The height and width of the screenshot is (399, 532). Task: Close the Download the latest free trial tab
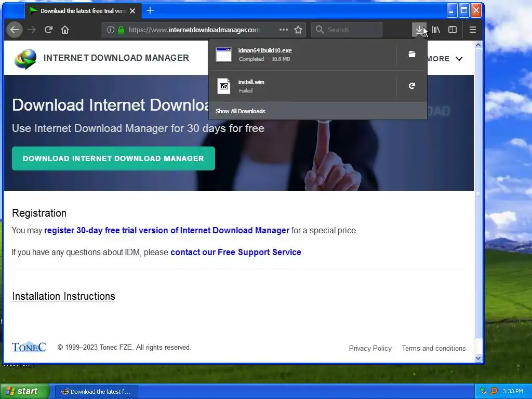click(132, 11)
